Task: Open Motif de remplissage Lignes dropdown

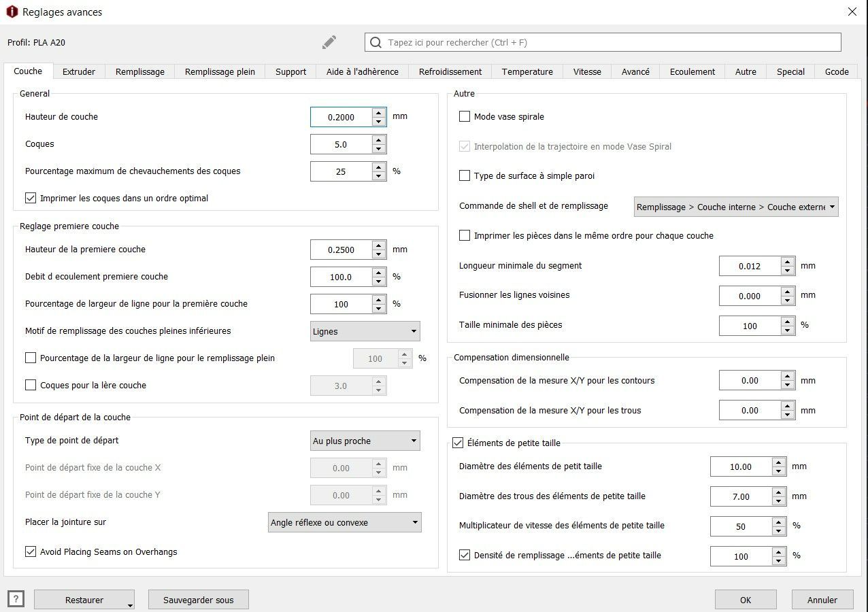Action: tap(365, 331)
